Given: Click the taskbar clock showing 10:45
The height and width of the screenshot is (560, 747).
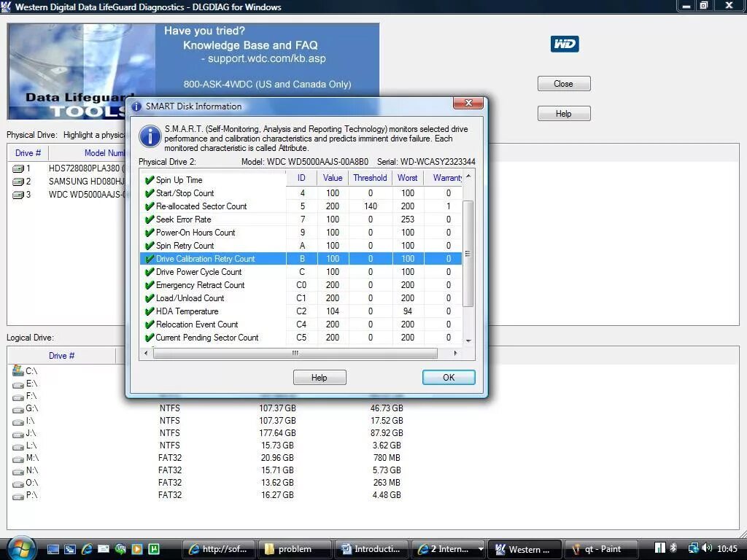Looking at the screenshot, I should click(x=727, y=549).
